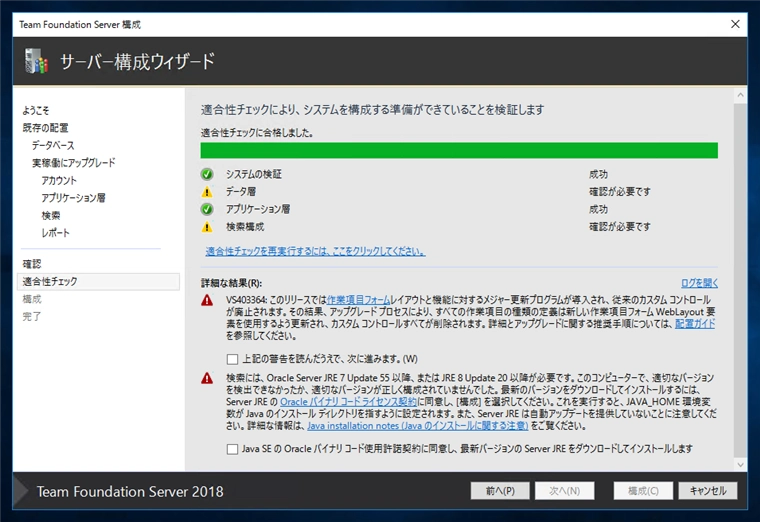Go to the 確認 step
Image resolution: width=760 pixels, height=522 pixels.
point(32,264)
